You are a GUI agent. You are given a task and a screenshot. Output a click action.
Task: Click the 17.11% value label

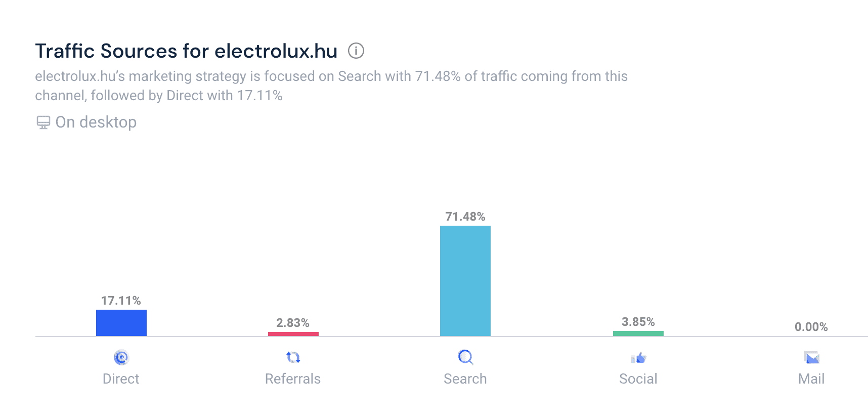click(x=121, y=301)
